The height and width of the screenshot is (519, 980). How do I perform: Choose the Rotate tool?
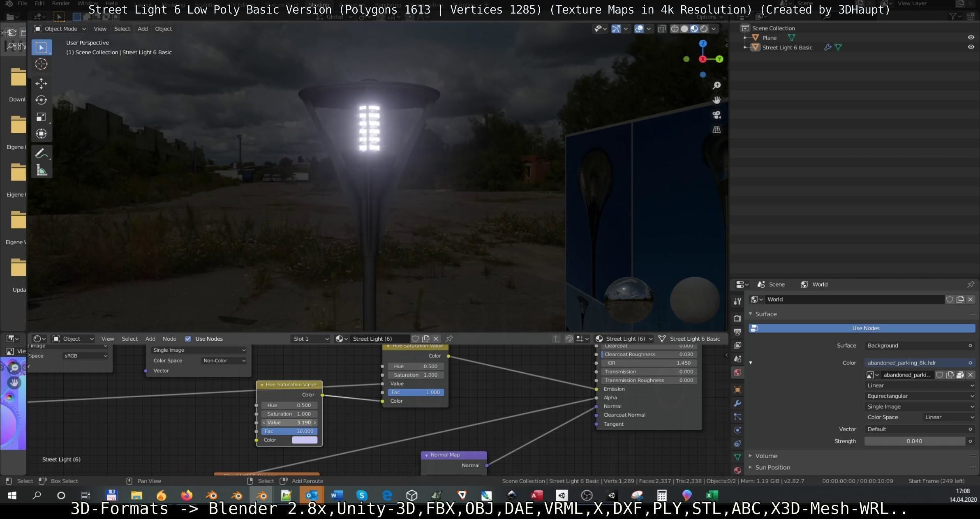tap(42, 100)
